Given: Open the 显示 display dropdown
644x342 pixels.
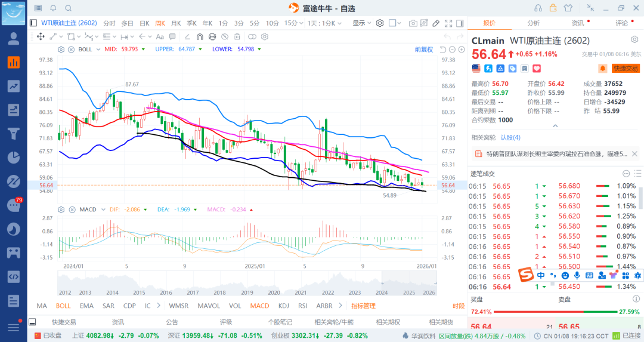Looking at the screenshot, I should pyautogui.click(x=361, y=23).
